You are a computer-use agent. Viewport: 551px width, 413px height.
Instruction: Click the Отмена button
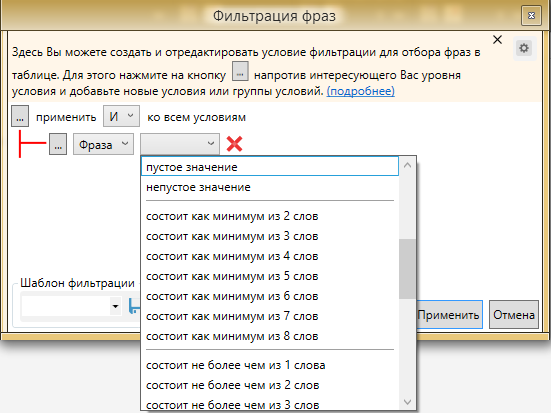coord(514,315)
